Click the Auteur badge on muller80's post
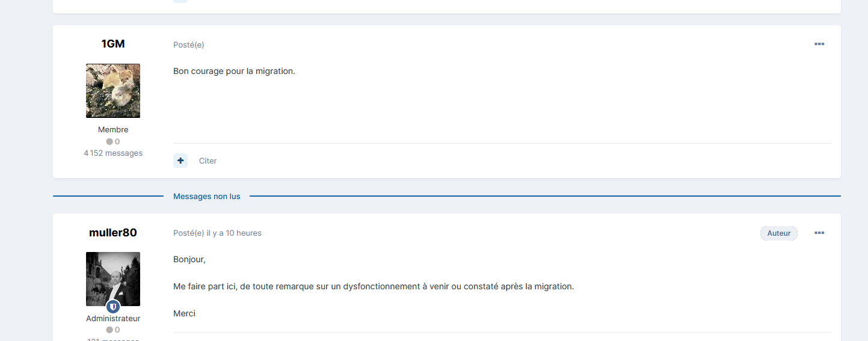Viewport: 868px width, 341px height. click(x=778, y=233)
